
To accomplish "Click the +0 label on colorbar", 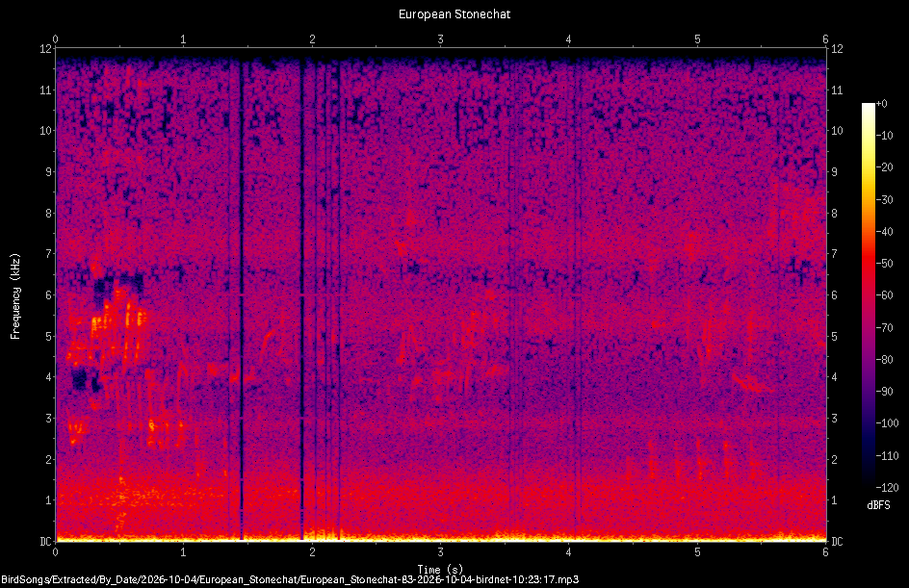I will [x=881, y=104].
